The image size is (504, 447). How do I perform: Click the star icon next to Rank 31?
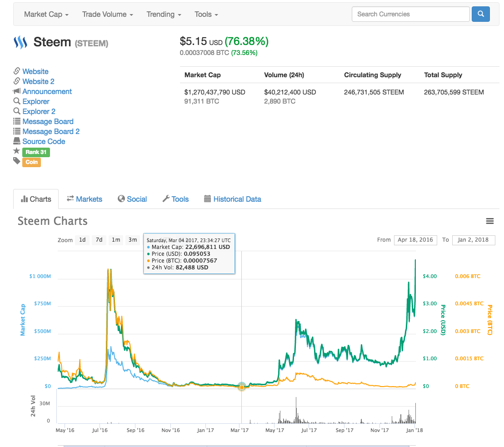pyautogui.click(x=17, y=151)
